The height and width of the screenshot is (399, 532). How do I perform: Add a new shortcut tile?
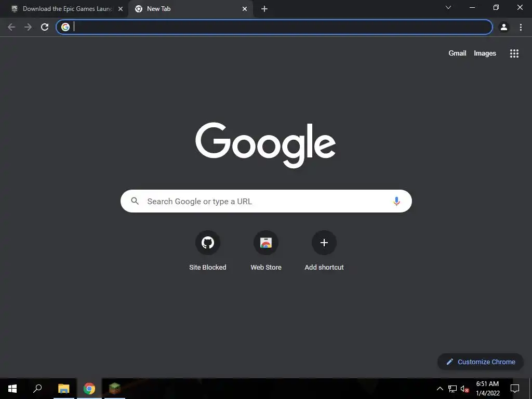pyautogui.click(x=324, y=251)
